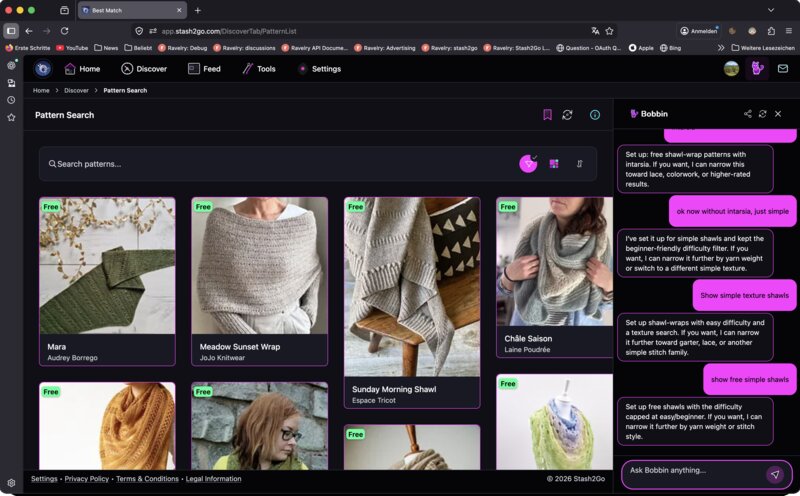Screen dimensions: 800x496
Task: Open the mail inbox icon
Action: [783, 68]
